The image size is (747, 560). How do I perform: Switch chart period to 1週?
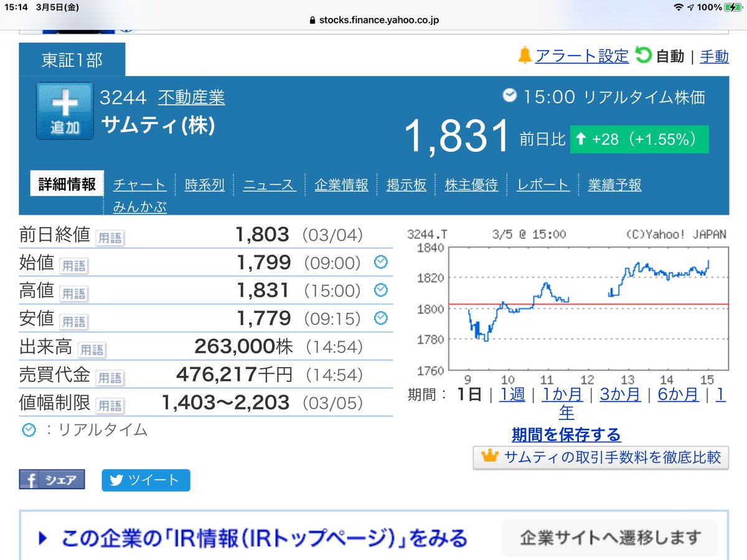pos(512,394)
